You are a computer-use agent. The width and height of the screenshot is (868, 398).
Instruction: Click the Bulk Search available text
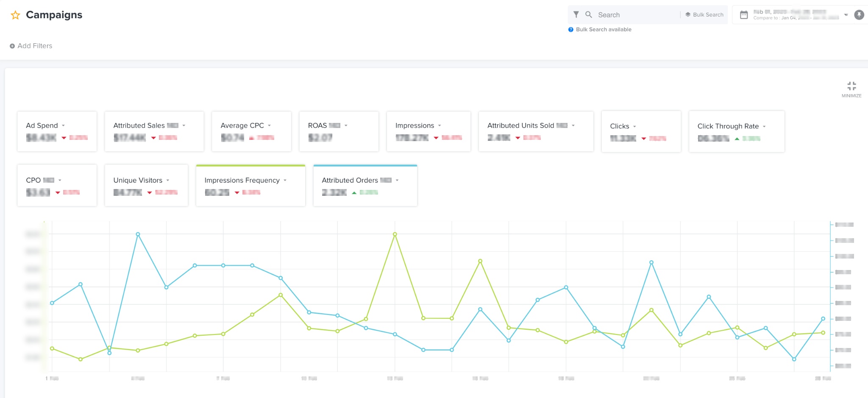coord(604,30)
